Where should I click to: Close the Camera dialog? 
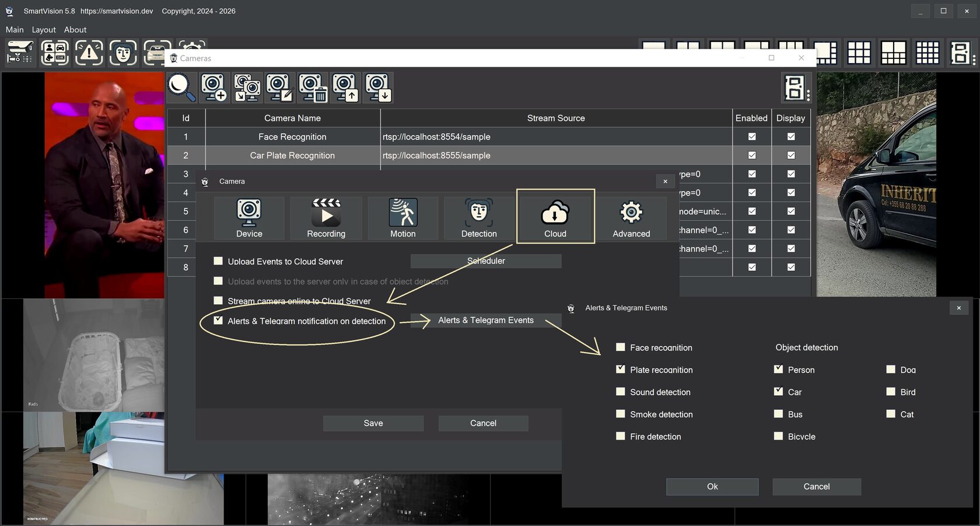click(x=665, y=182)
